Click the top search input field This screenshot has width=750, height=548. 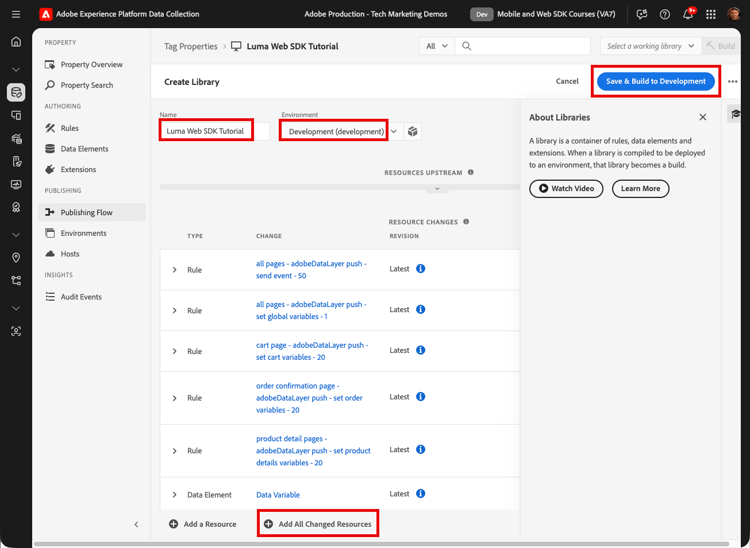(x=523, y=46)
